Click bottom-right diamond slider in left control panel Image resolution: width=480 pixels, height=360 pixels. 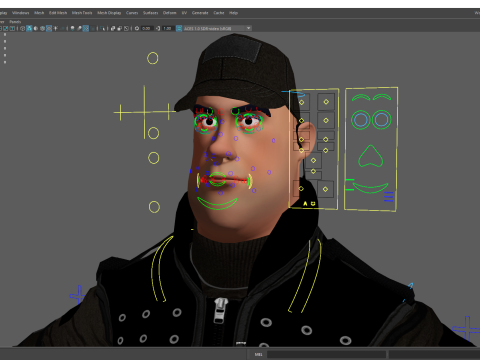point(325,189)
